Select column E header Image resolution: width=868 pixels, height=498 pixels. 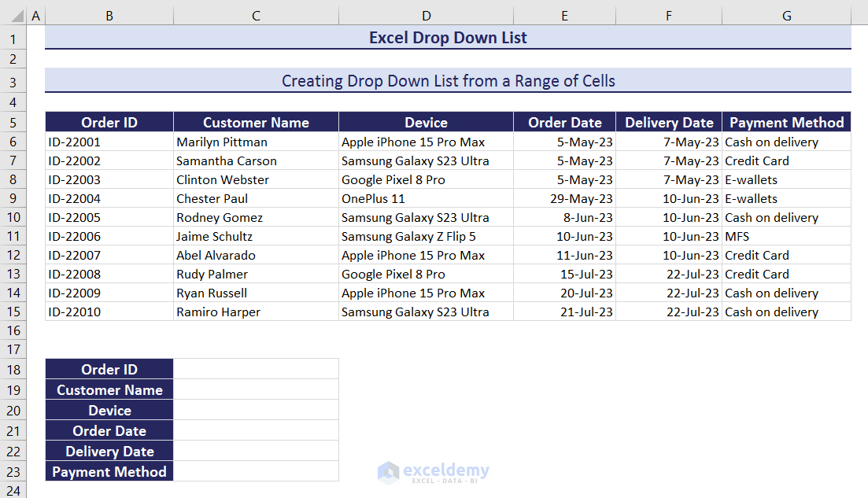click(565, 16)
